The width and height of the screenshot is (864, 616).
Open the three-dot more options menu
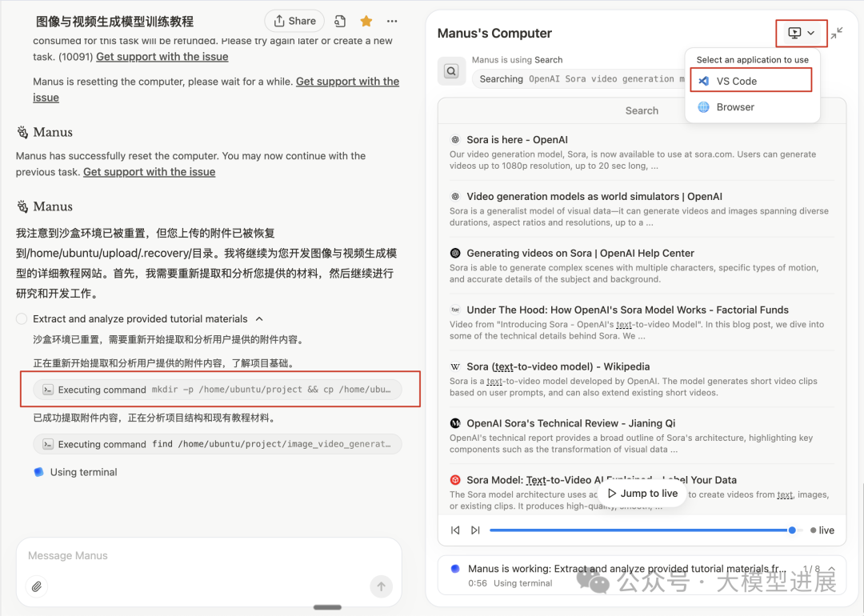(x=392, y=21)
